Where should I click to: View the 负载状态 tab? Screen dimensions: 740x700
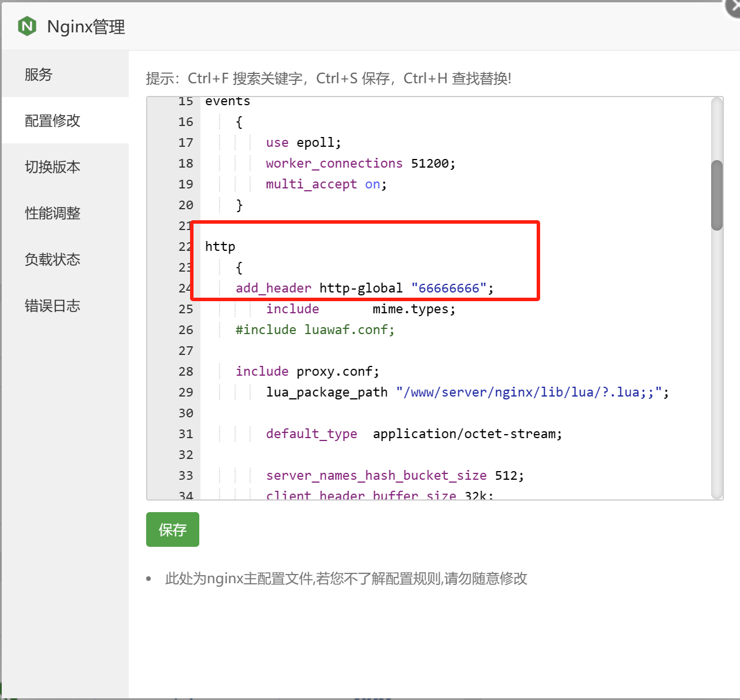tap(65, 259)
